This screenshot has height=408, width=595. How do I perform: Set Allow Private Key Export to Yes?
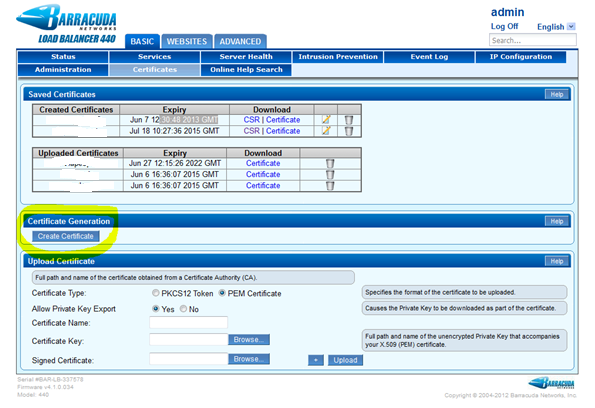156,309
